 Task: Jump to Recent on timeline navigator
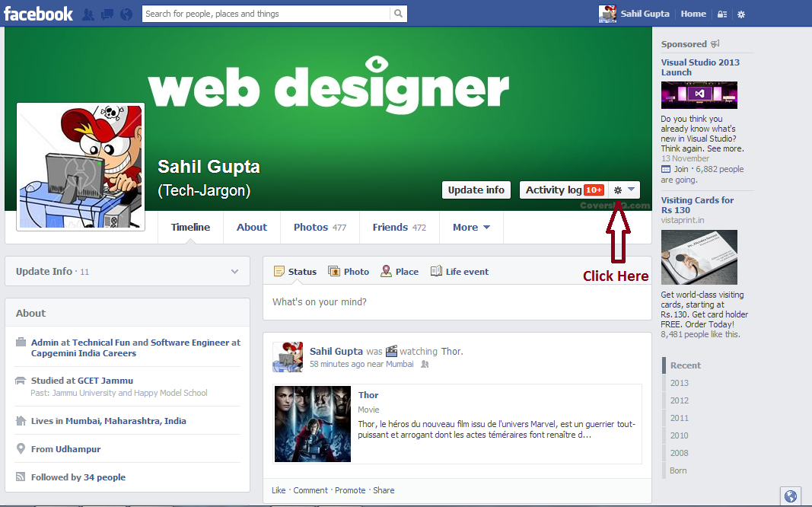685,365
